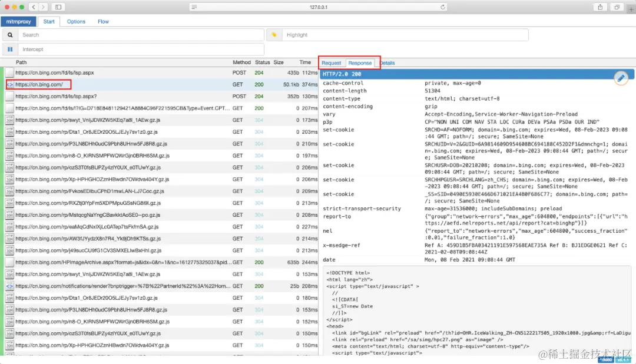Image resolution: width=636 pixels, height=364 pixels.
Task: Select the FvkosEDibuCPhD1mwLAN-LJ7Coc flow
Action: tap(161, 191)
